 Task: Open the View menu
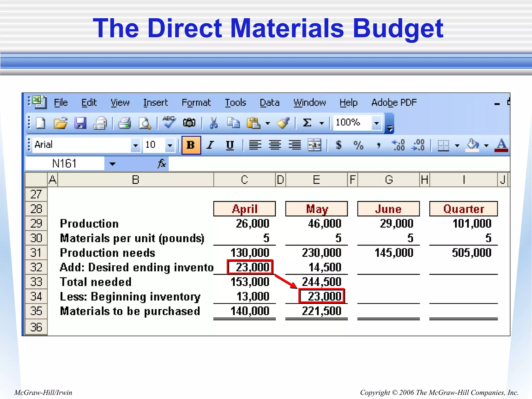pyautogui.click(x=120, y=103)
